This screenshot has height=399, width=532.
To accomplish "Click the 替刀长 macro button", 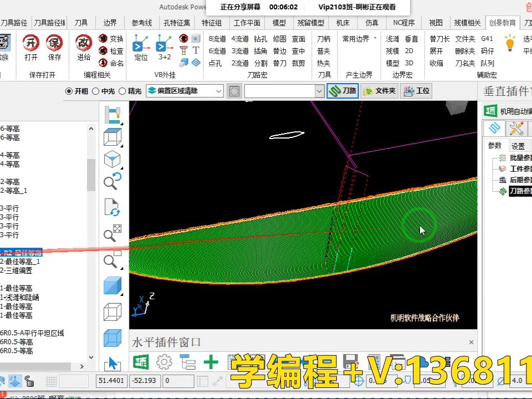I will pyautogui.click(x=439, y=39).
